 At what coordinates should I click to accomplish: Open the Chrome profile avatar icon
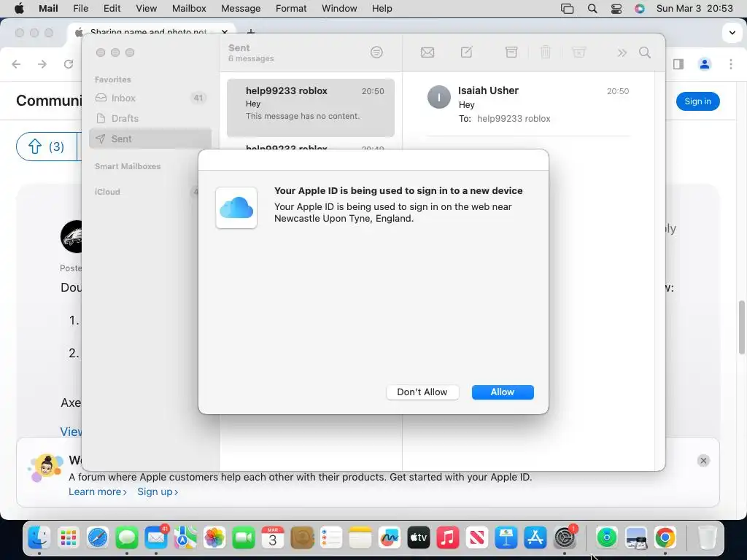(705, 64)
